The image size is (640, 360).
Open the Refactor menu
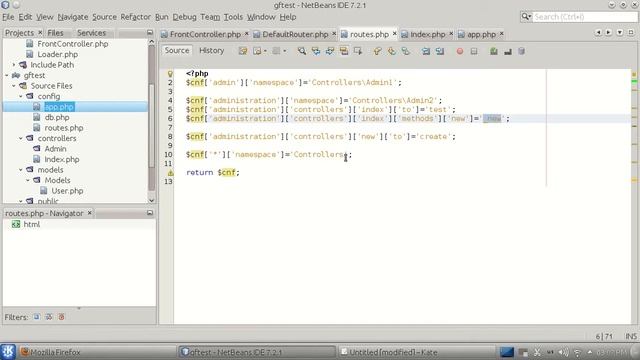pyautogui.click(x=135, y=17)
